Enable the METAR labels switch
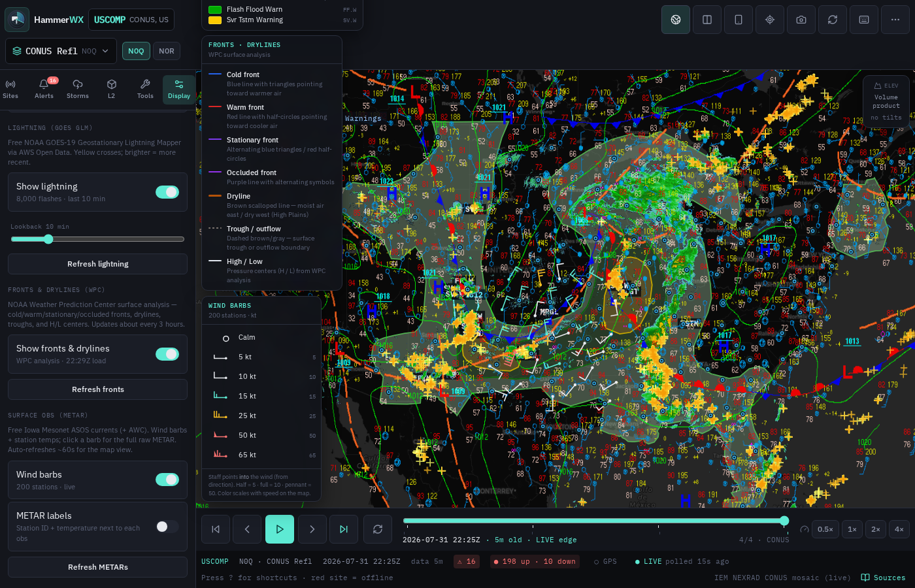 point(167,527)
